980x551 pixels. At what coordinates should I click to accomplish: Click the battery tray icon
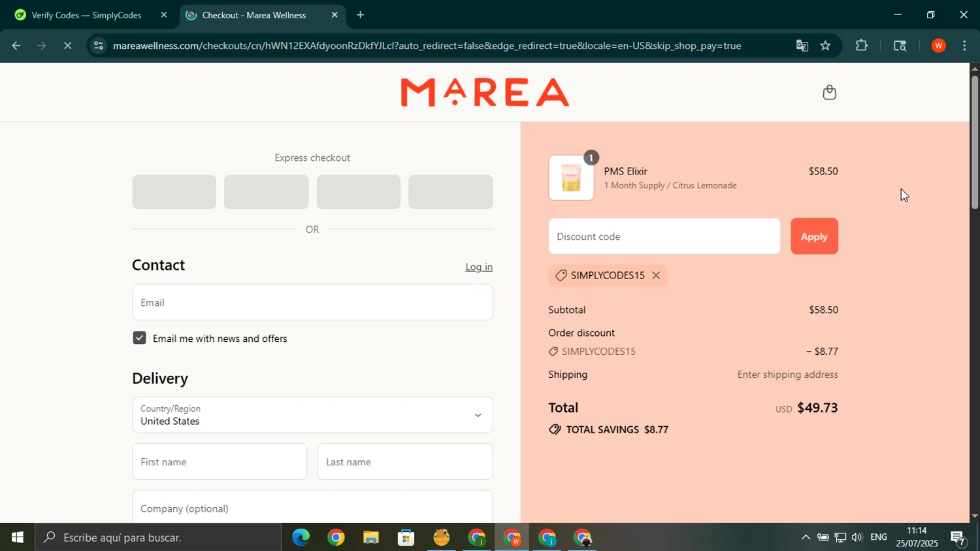click(x=823, y=537)
